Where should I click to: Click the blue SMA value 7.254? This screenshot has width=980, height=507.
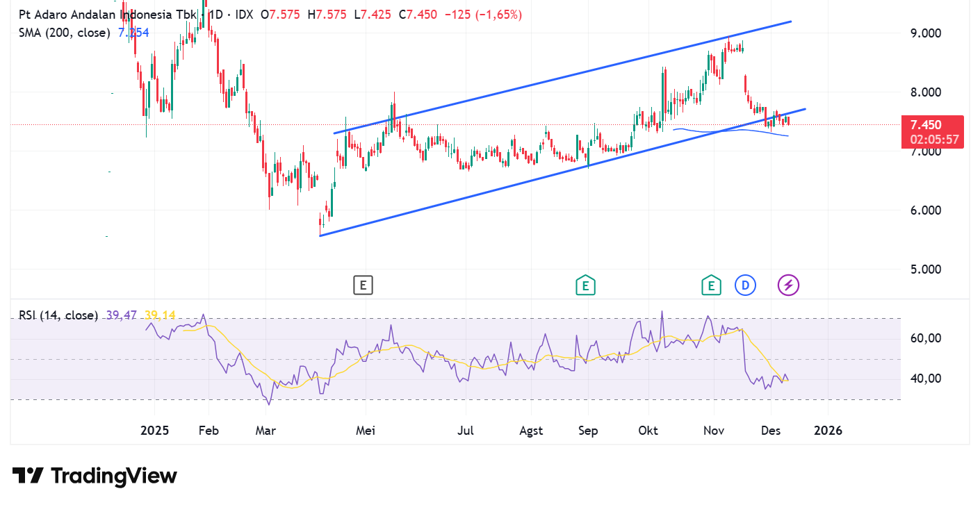coord(133,33)
